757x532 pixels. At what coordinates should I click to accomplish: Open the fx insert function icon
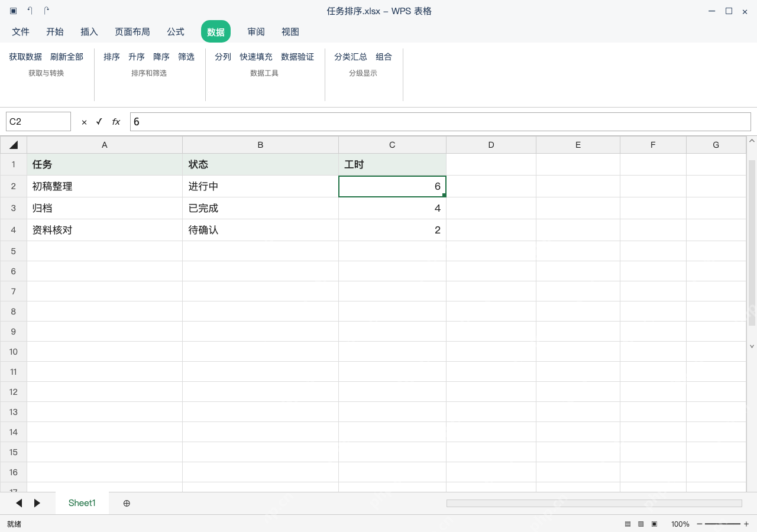pos(116,122)
